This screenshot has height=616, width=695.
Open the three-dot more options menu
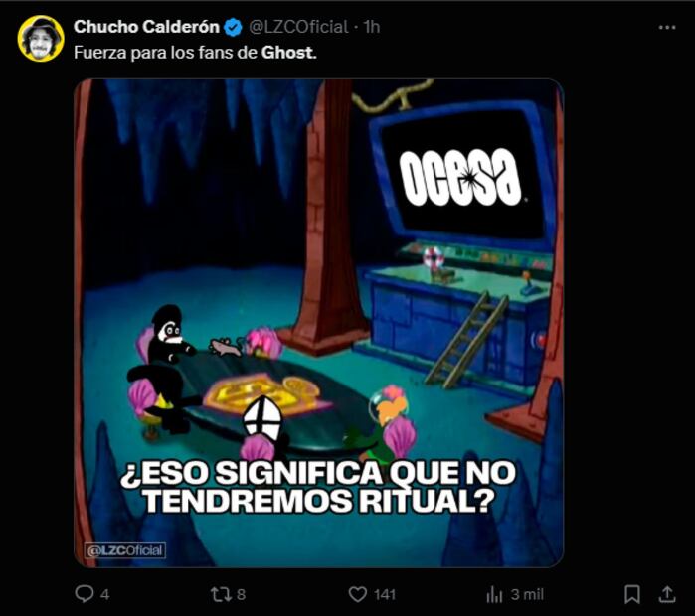pos(667,28)
